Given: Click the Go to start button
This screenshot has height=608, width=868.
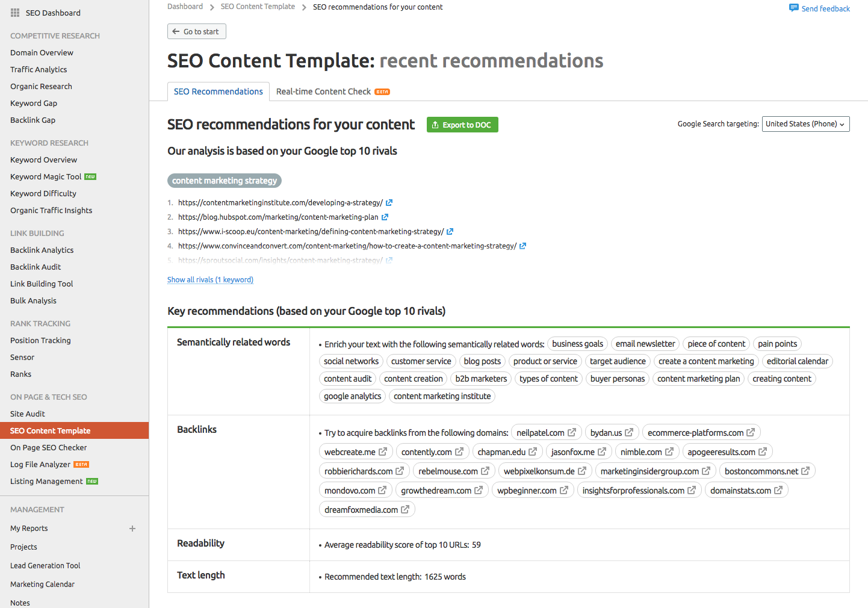Looking at the screenshot, I should click(x=196, y=31).
